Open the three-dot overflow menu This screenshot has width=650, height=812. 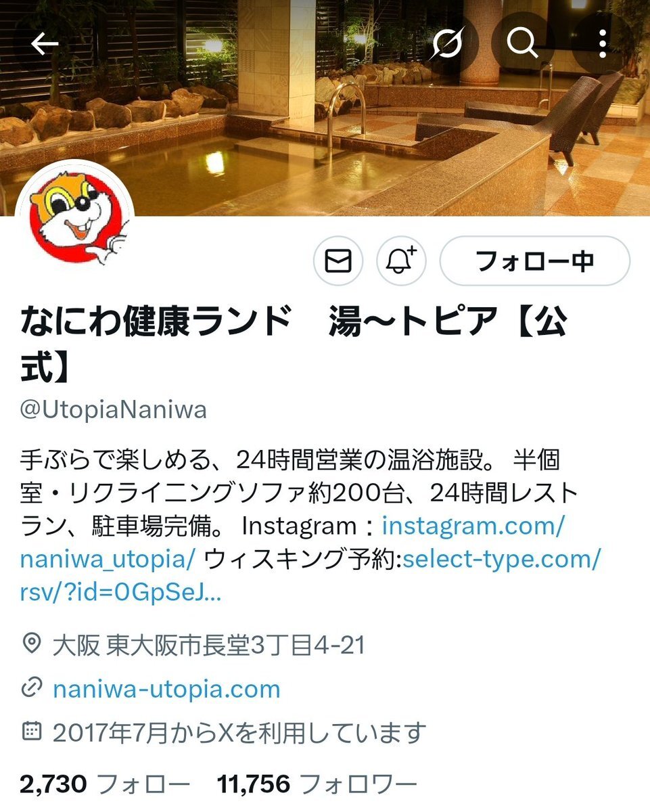pos(602,45)
